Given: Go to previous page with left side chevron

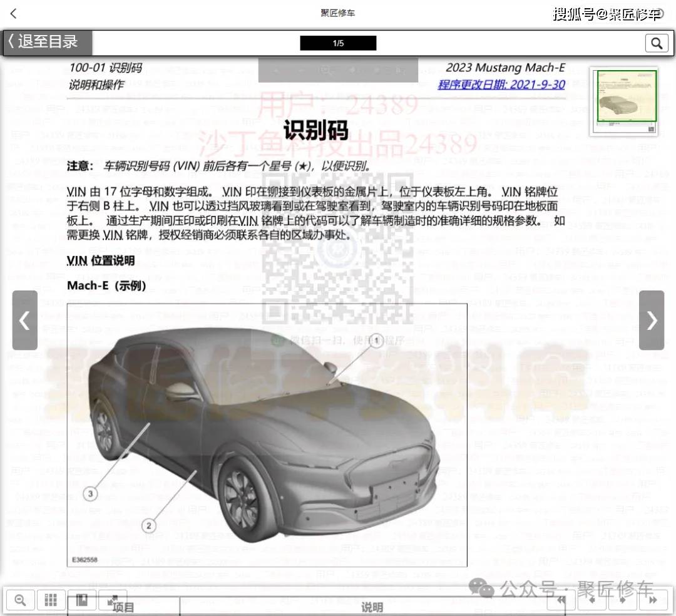Looking at the screenshot, I should click(x=24, y=321).
